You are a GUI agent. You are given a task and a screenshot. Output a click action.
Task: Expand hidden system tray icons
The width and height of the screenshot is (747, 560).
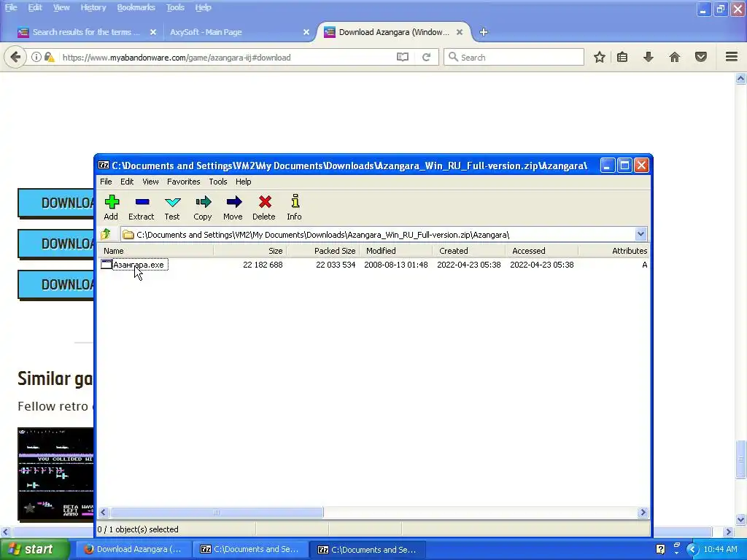pos(693,549)
